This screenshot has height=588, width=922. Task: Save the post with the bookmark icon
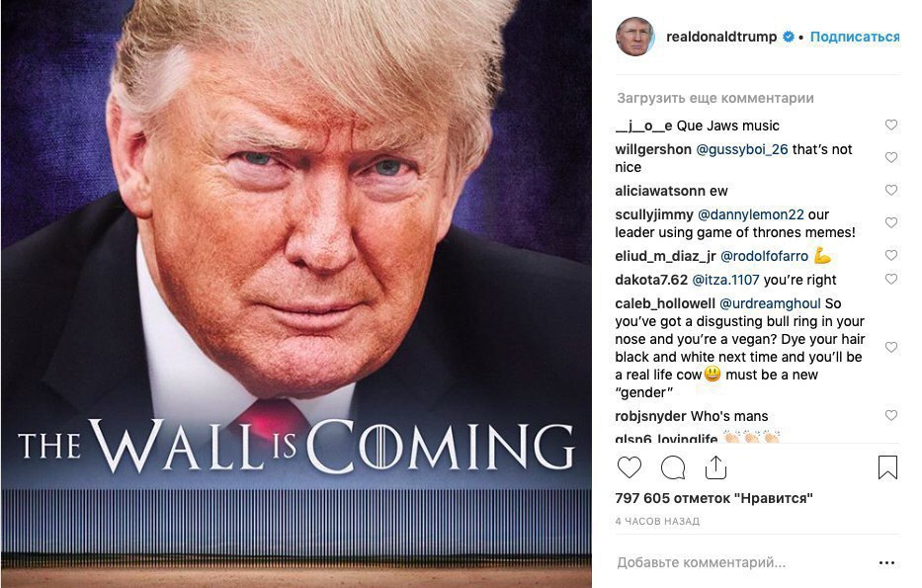click(x=887, y=467)
